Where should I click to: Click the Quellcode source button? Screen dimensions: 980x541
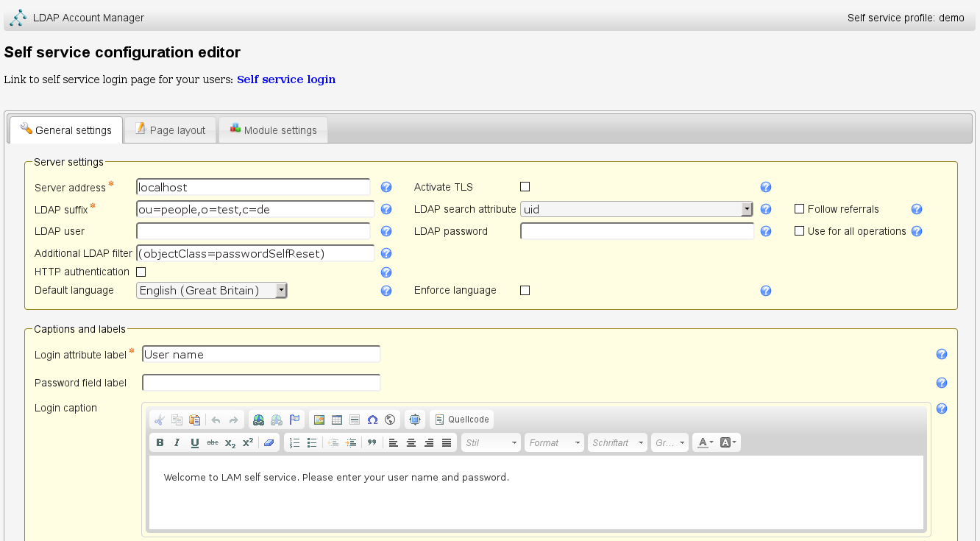pos(462,420)
